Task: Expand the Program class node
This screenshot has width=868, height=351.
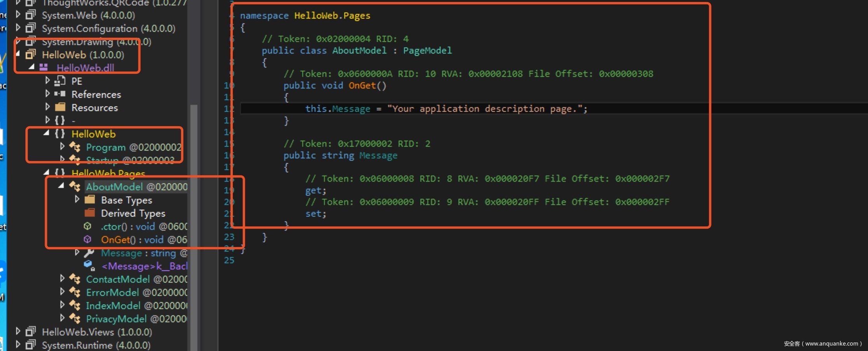Action: click(x=62, y=146)
